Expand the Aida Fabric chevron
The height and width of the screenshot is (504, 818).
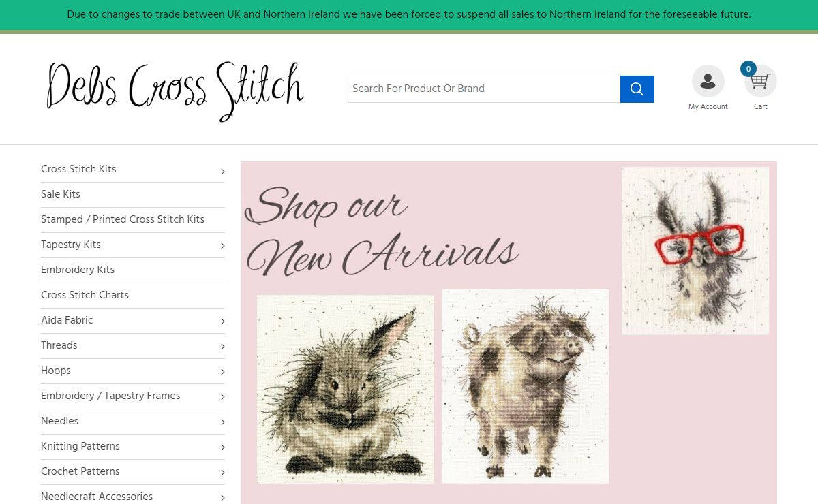[x=222, y=321]
